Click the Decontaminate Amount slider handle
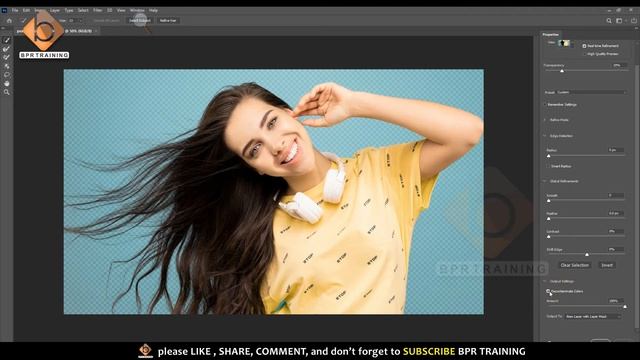The width and height of the screenshot is (640, 360). point(625,306)
